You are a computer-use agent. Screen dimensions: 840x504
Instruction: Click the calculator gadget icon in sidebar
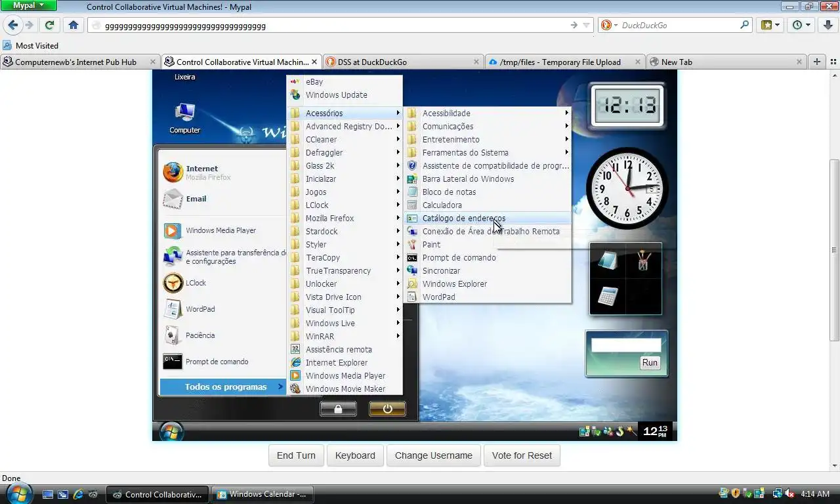[608, 297]
